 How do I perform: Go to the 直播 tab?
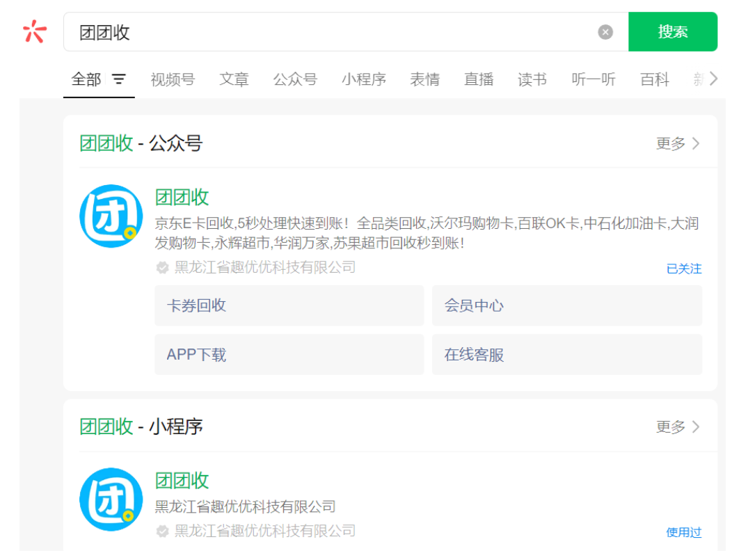(x=479, y=79)
